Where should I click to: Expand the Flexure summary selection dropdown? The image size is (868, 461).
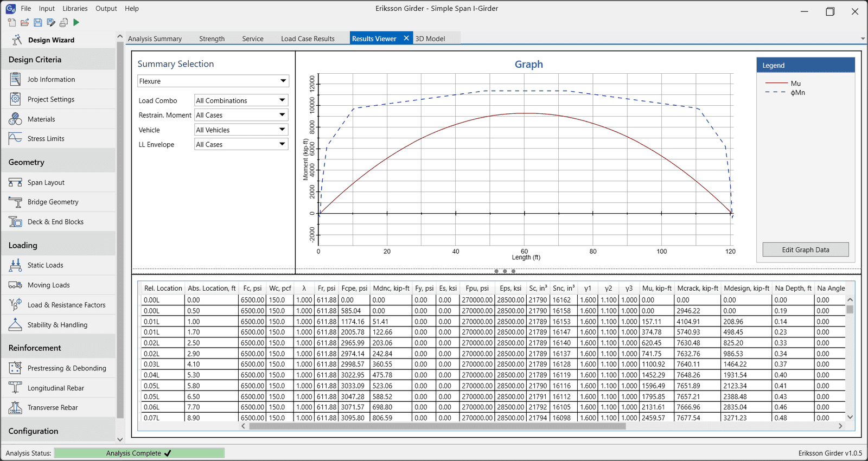point(213,81)
